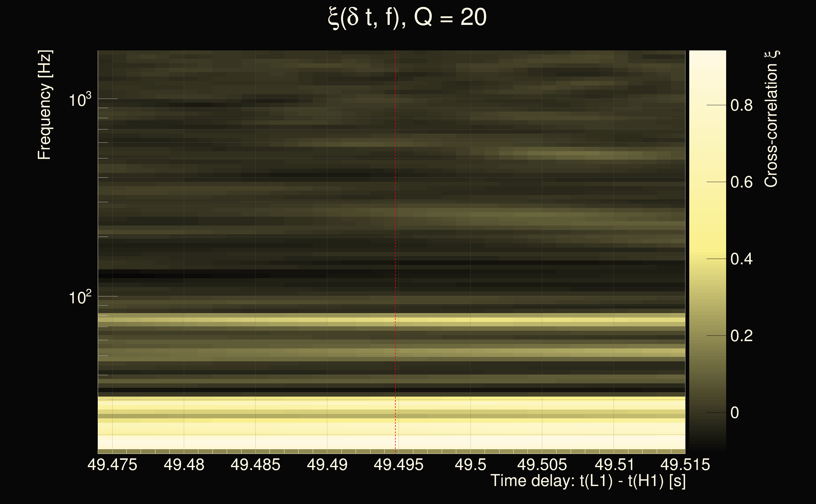816x504 pixels.
Task: Click the 0.4 tick on the colorbar
Action: point(741,259)
